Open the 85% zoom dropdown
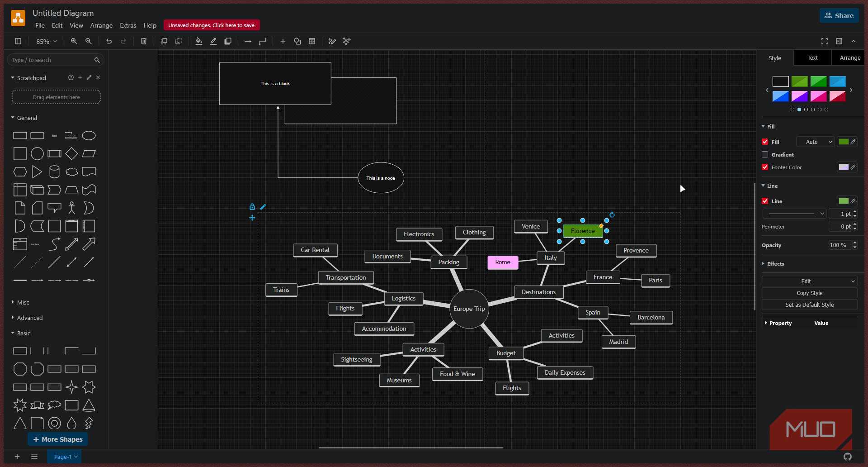Image resolution: width=868 pixels, height=467 pixels. (x=47, y=41)
